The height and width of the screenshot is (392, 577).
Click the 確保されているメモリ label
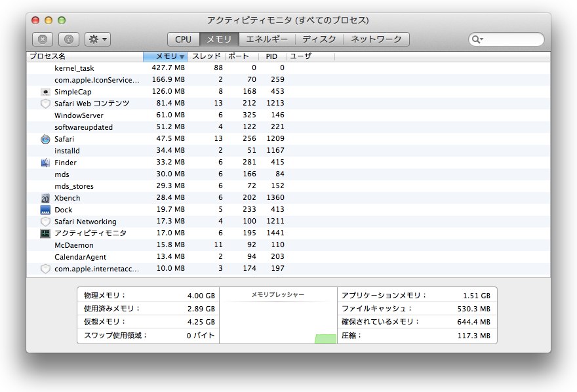pos(380,322)
